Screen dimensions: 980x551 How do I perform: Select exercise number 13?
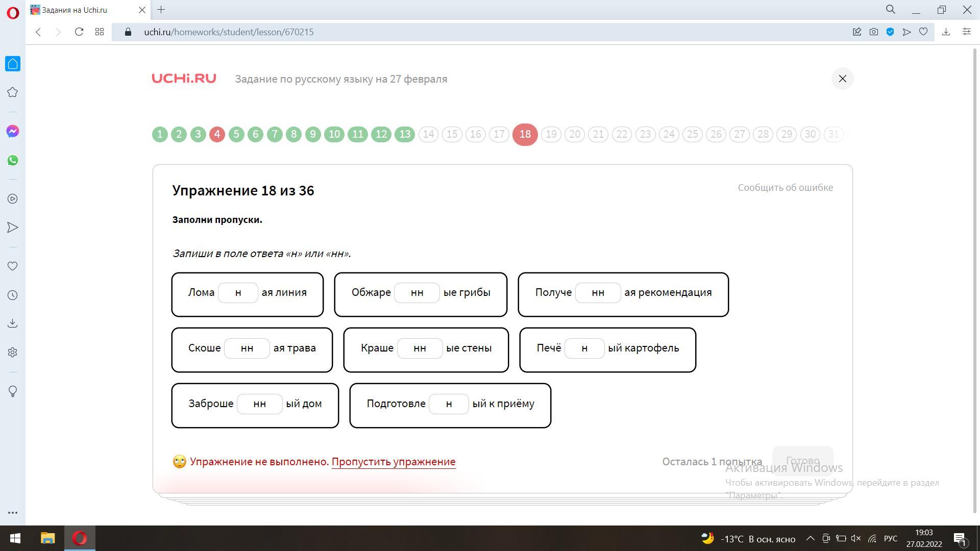coord(405,134)
